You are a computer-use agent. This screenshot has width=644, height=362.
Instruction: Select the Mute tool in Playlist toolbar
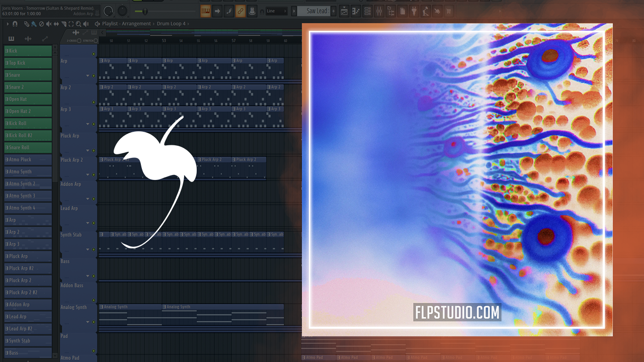pos(48,24)
